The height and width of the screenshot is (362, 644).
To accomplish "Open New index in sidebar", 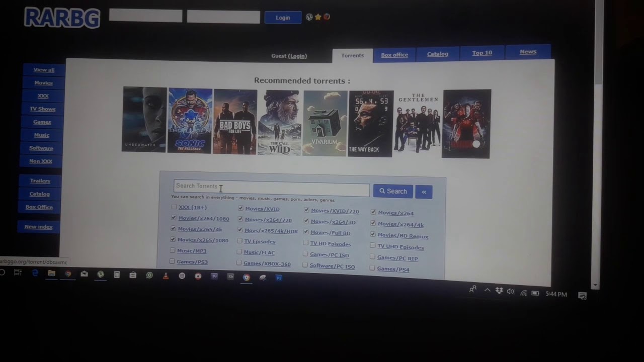I will (38, 227).
